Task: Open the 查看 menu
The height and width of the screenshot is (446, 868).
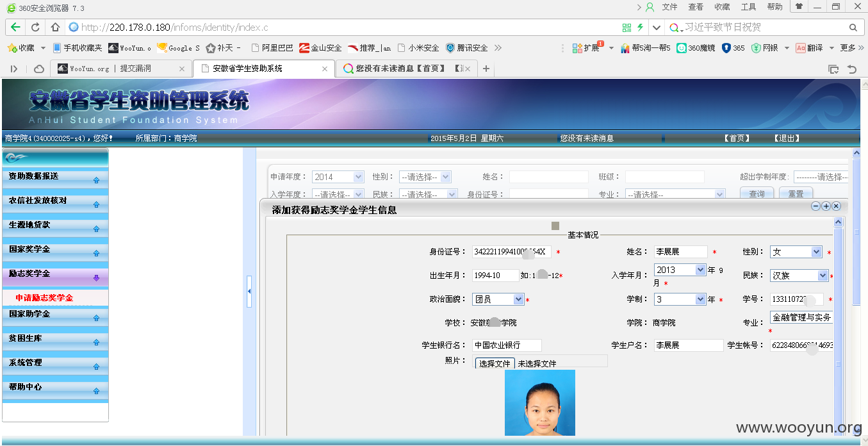Action: click(x=696, y=7)
